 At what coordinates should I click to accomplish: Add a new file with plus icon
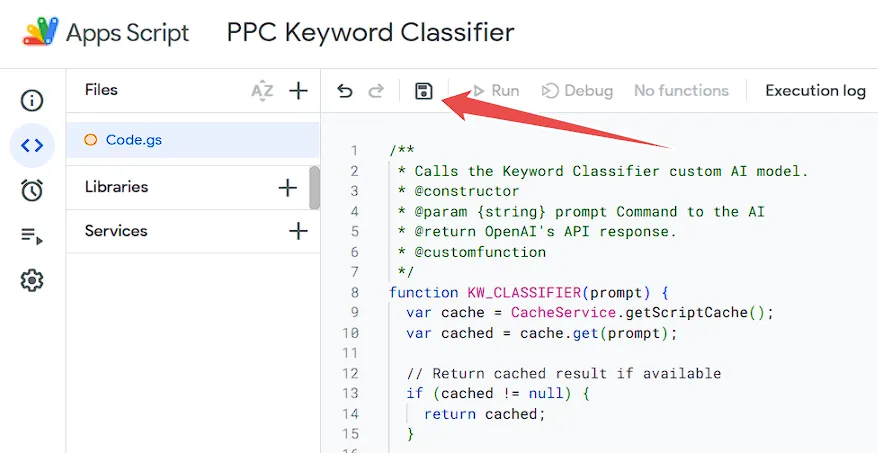[x=298, y=91]
